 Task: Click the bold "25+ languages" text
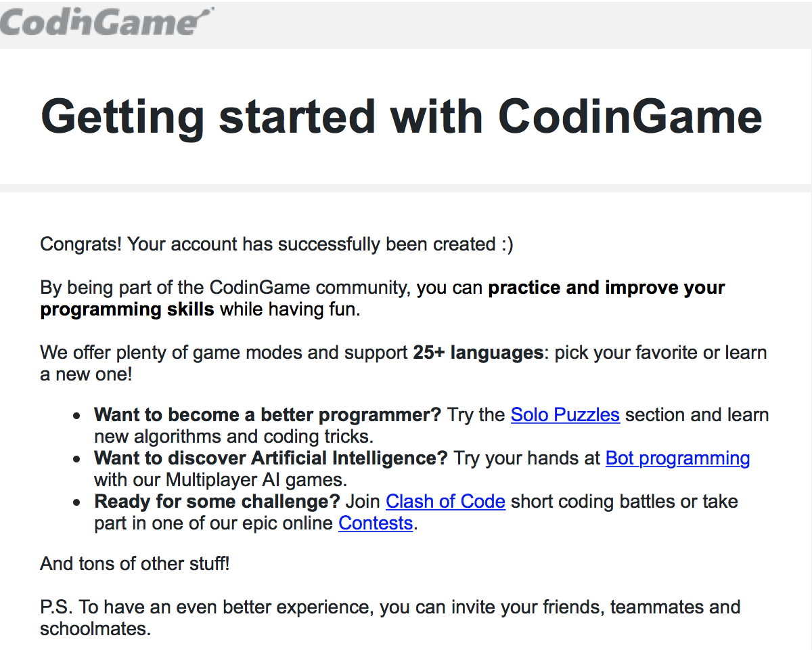478,352
